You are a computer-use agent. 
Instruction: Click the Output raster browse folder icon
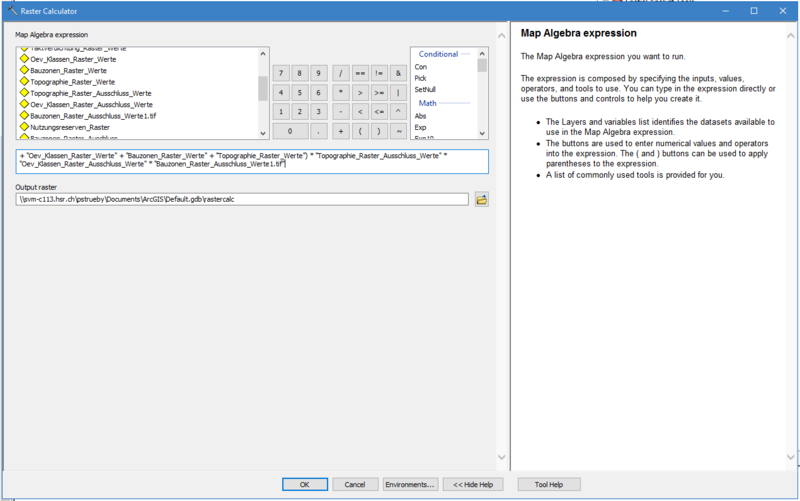pos(481,200)
